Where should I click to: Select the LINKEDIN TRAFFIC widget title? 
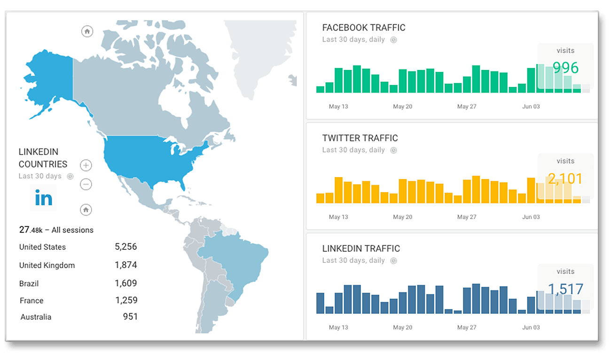[361, 248]
